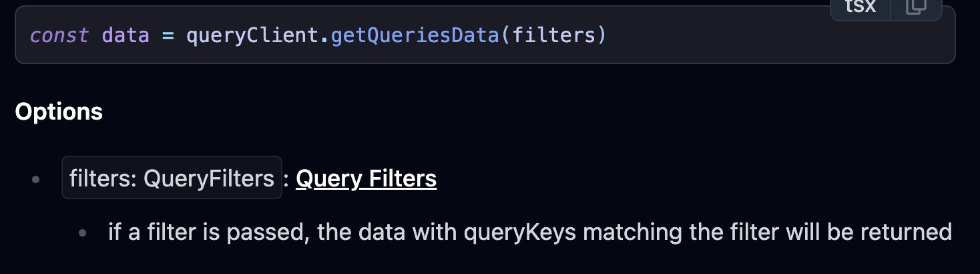
Task: Copy the code snippet with the copy icon
Action: point(916,7)
